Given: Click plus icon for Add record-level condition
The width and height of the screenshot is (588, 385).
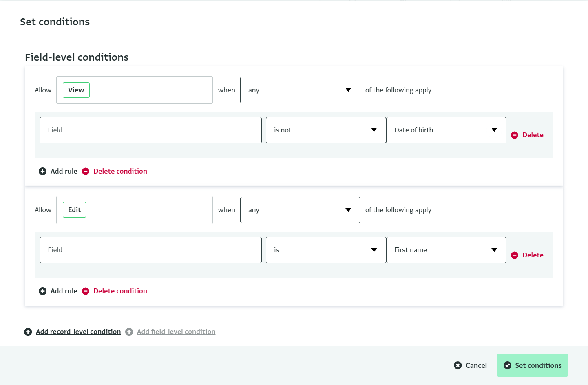Looking at the screenshot, I should [x=28, y=332].
